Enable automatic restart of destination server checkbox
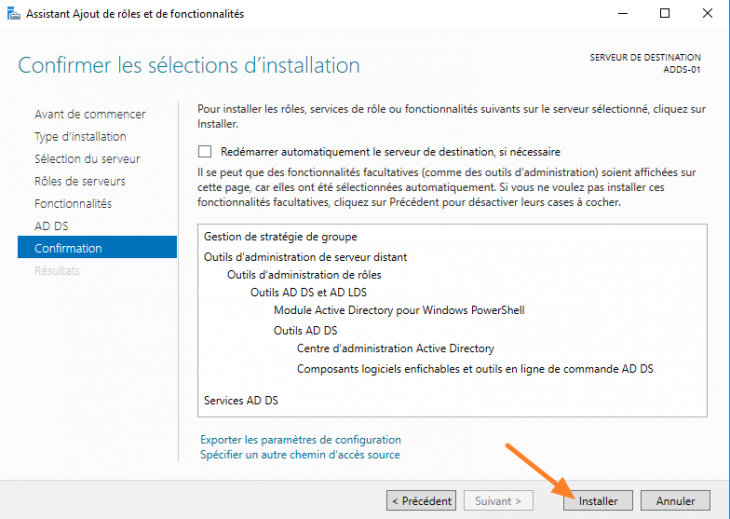The width and height of the screenshot is (730, 519). 206,152
